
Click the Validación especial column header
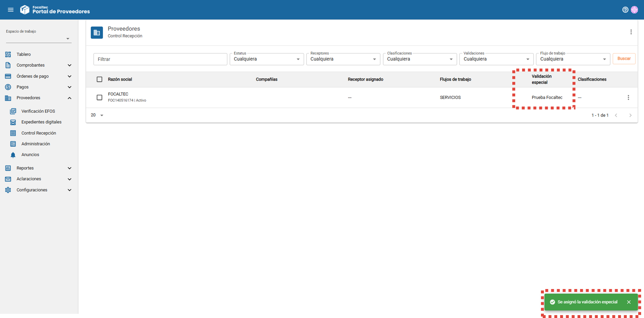(x=542, y=79)
